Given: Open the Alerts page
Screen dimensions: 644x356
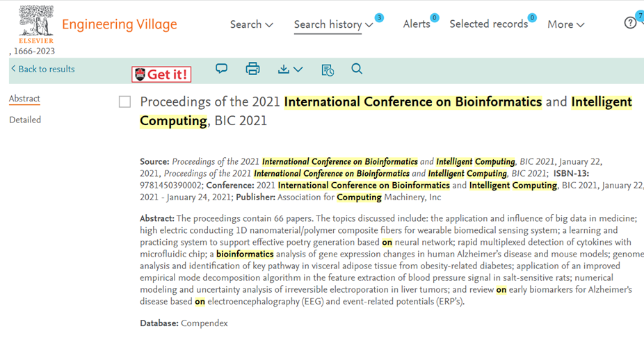Looking at the screenshot, I should click(417, 24).
